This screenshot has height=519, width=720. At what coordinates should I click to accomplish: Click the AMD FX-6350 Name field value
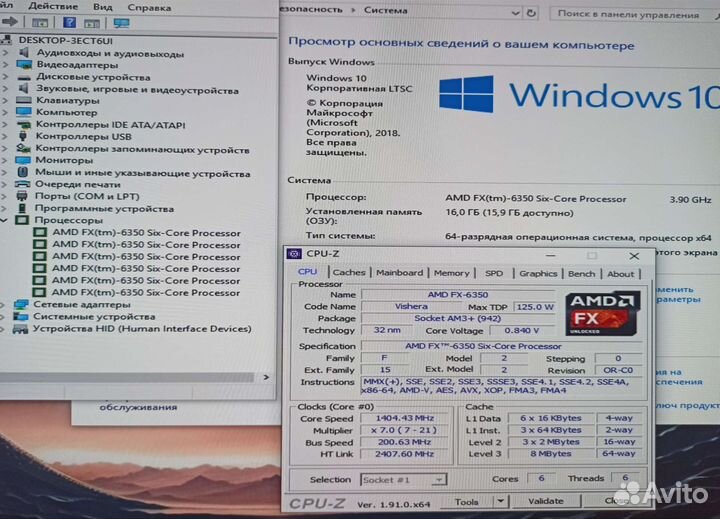[458, 294]
